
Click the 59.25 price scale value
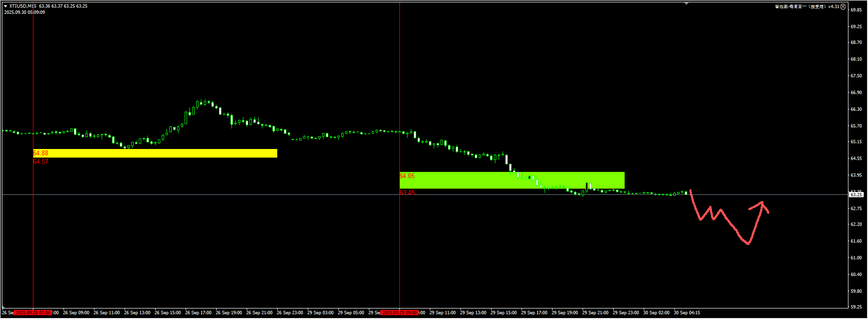(x=856, y=307)
